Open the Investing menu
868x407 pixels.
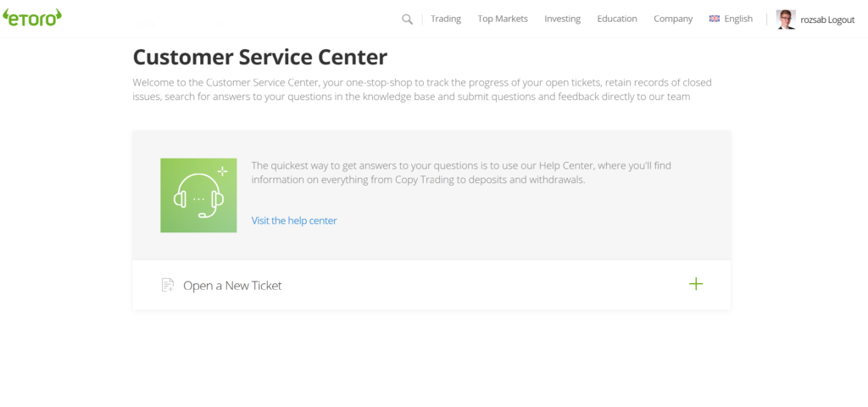[x=562, y=19]
